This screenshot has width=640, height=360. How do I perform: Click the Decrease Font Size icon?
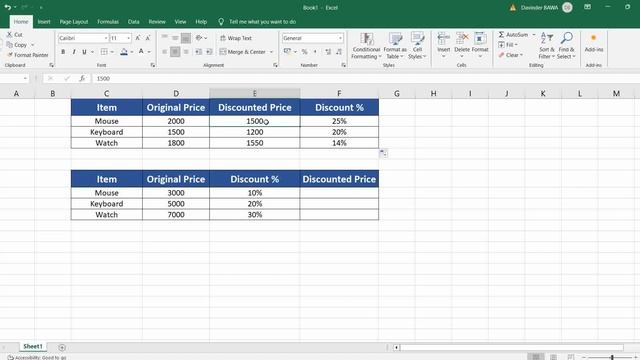click(148, 38)
